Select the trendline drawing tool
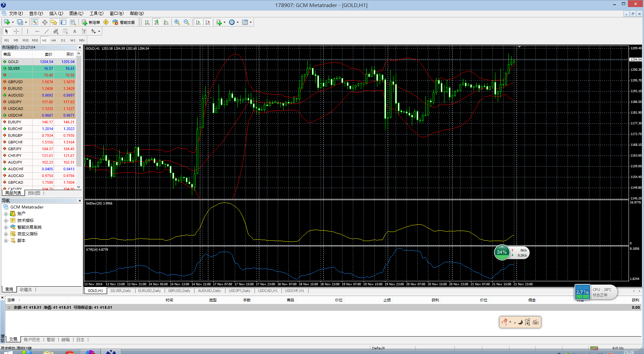 (46, 31)
